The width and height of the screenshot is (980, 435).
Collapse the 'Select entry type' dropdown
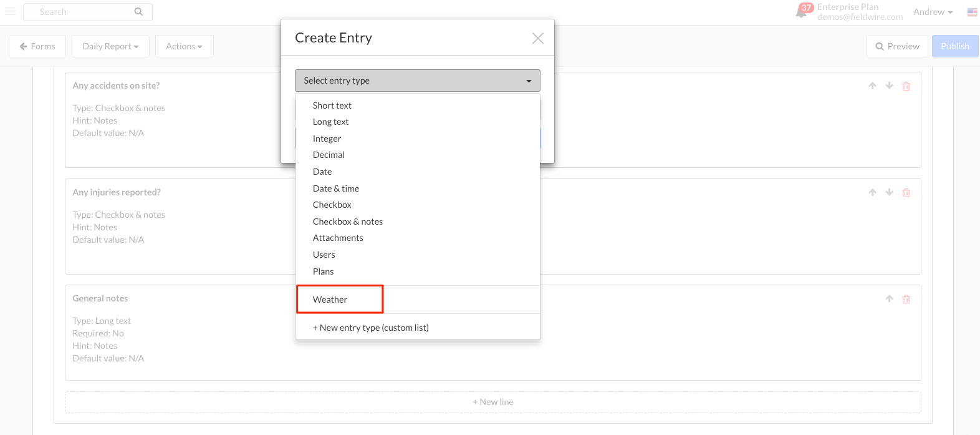(x=417, y=81)
